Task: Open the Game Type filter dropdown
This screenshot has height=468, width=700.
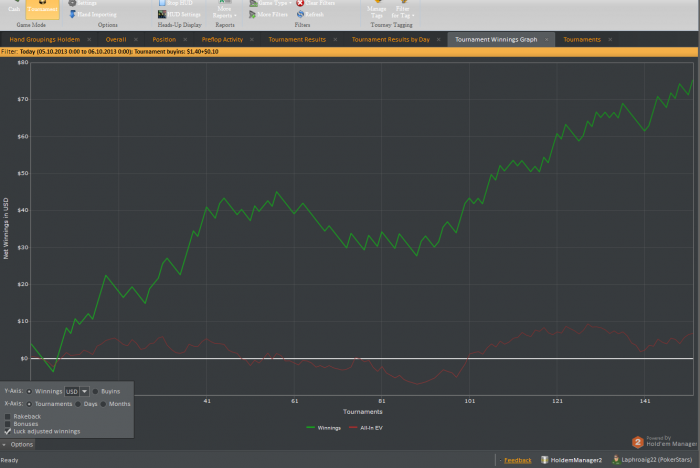Action: pyautogui.click(x=271, y=3)
